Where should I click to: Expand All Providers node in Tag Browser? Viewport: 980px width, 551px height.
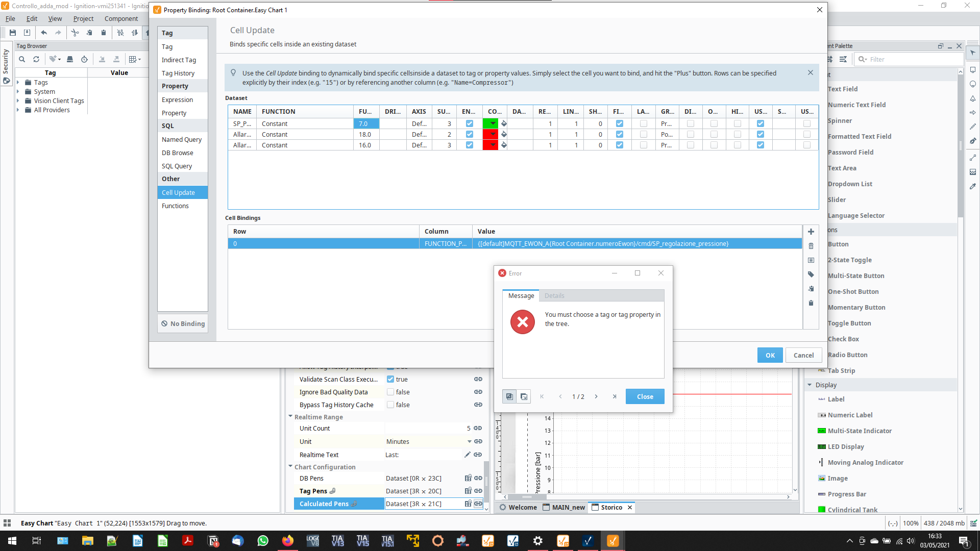(18, 110)
